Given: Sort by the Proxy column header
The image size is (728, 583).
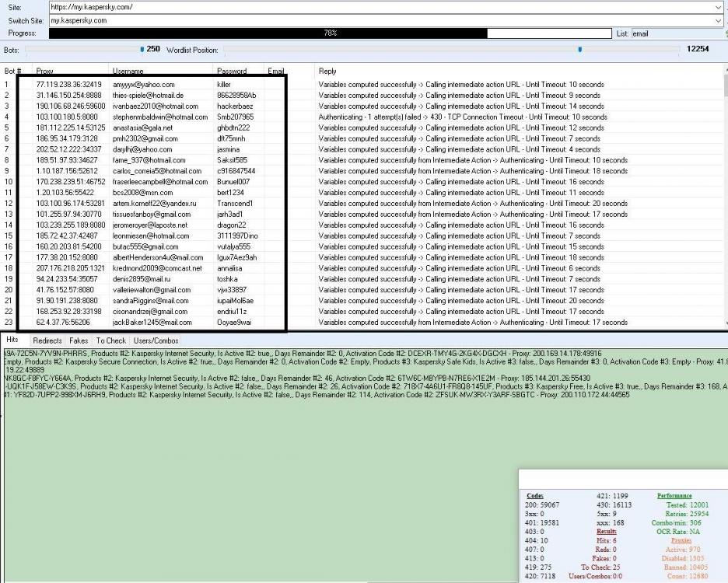Looking at the screenshot, I should (x=45, y=71).
